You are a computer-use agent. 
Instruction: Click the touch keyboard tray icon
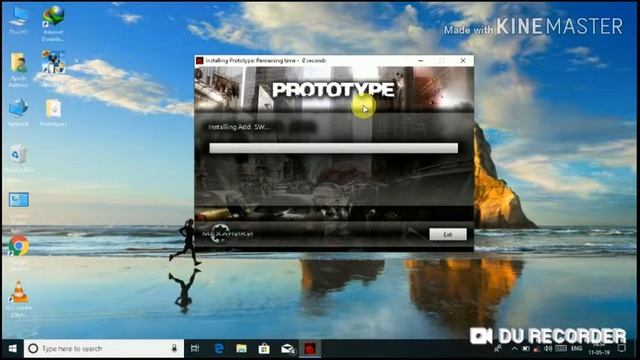[561, 349]
